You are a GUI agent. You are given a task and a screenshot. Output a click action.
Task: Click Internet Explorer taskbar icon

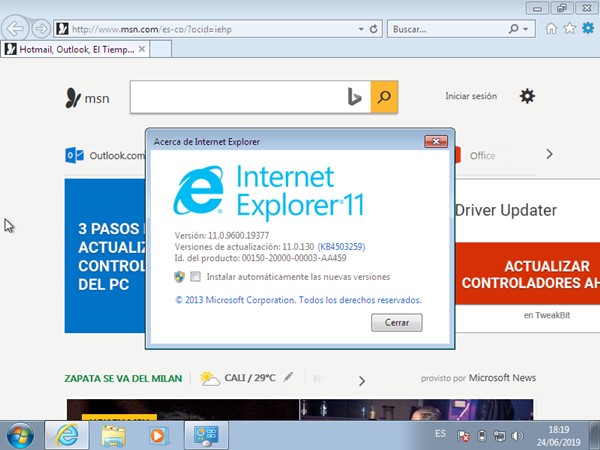point(67,435)
